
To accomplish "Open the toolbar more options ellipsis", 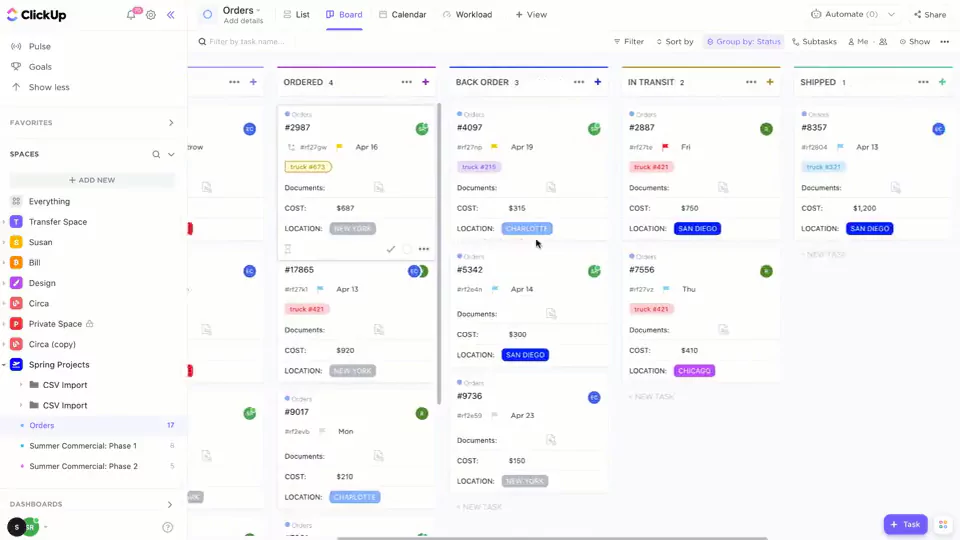I will 945,42.
